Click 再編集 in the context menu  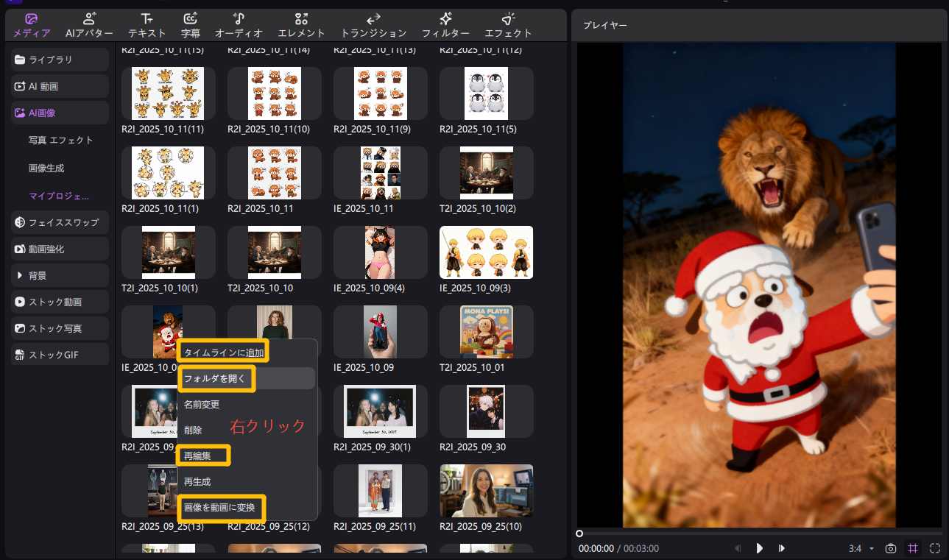[x=204, y=456]
